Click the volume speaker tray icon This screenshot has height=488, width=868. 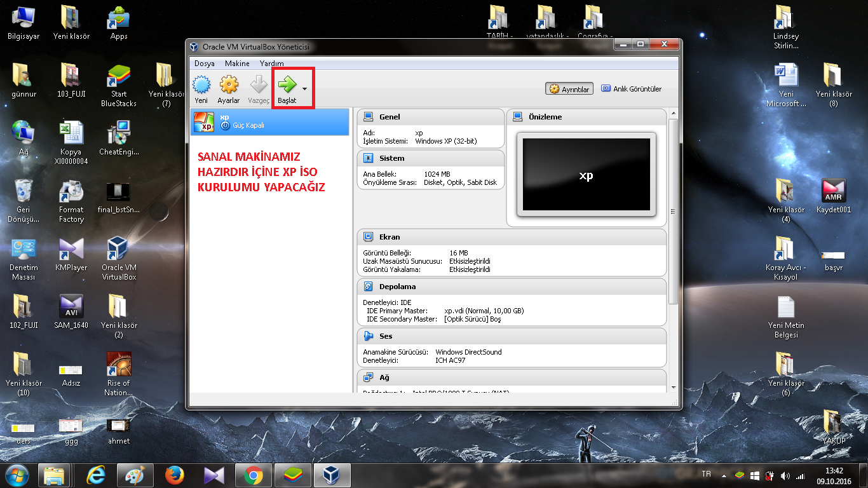785,476
